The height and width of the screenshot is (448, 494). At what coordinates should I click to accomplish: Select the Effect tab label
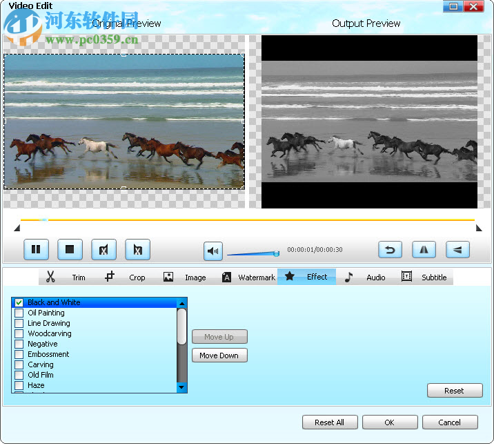(317, 277)
